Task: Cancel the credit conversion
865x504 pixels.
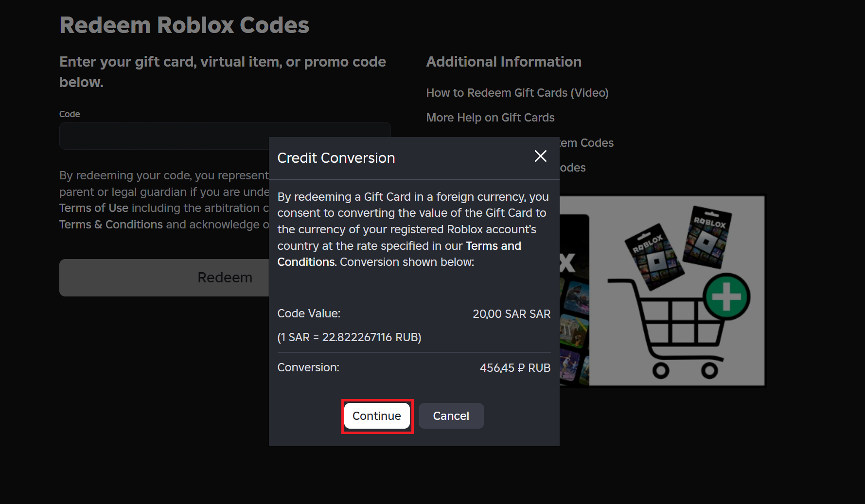Action: [451, 416]
